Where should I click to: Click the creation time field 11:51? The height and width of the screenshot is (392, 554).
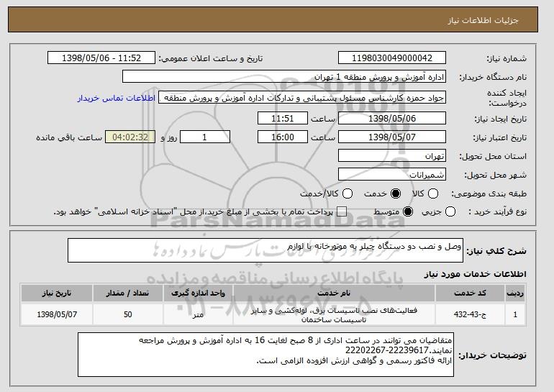coord(283,118)
